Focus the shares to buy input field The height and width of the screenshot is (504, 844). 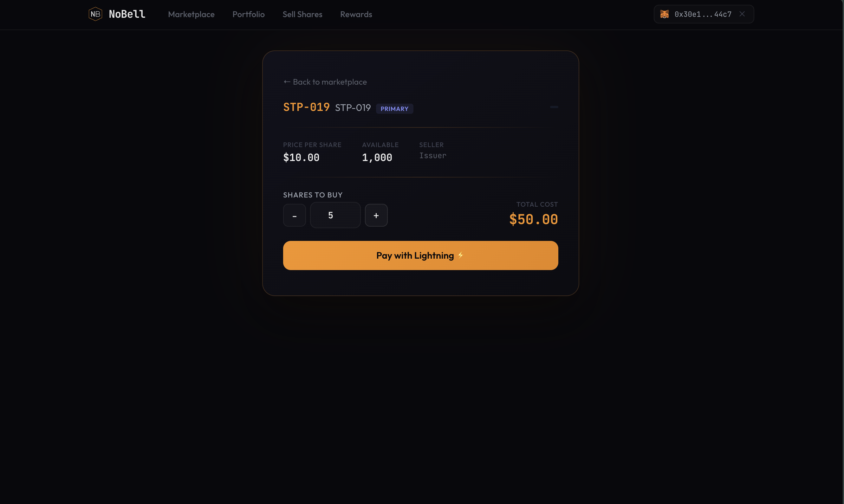(335, 215)
